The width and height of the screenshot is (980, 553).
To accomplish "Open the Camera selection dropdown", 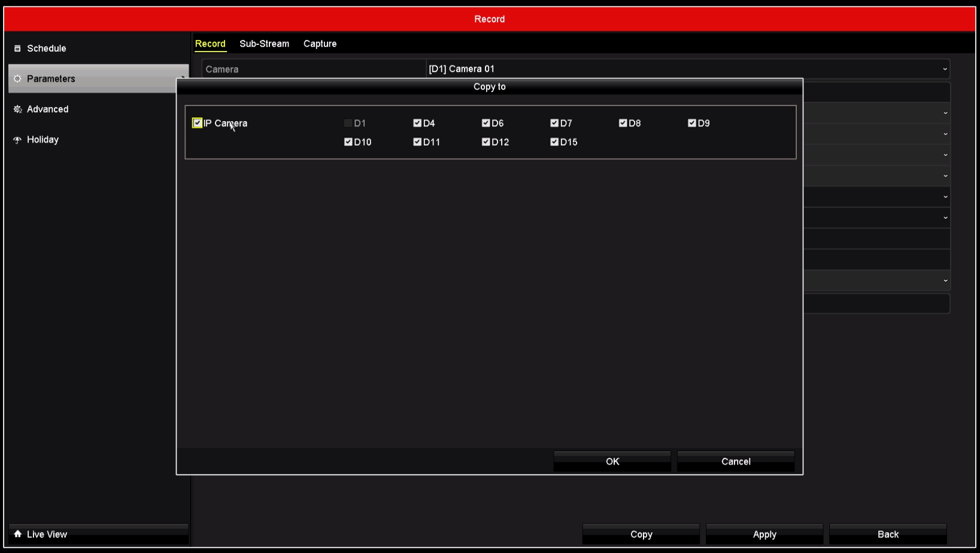I will point(687,69).
